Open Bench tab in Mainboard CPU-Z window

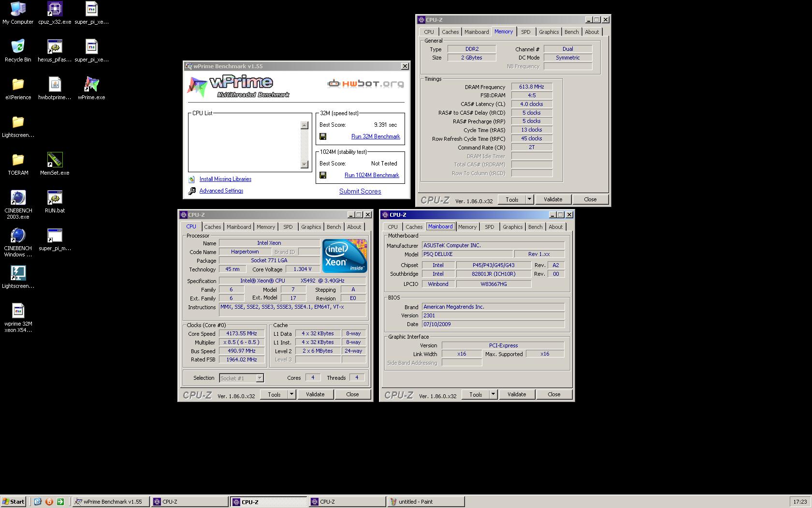coord(535,227)
